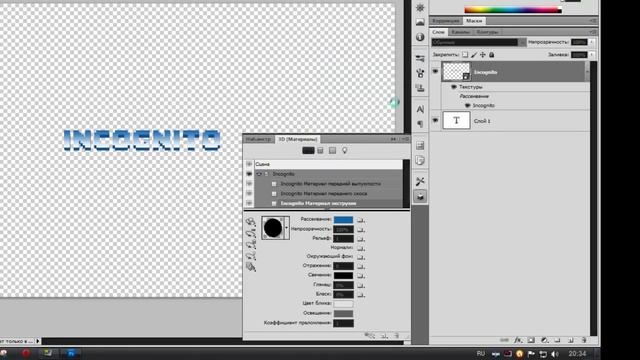The image size is (640, 360).
Task: Select the Маски tab
Action: (x=474, y=21)
